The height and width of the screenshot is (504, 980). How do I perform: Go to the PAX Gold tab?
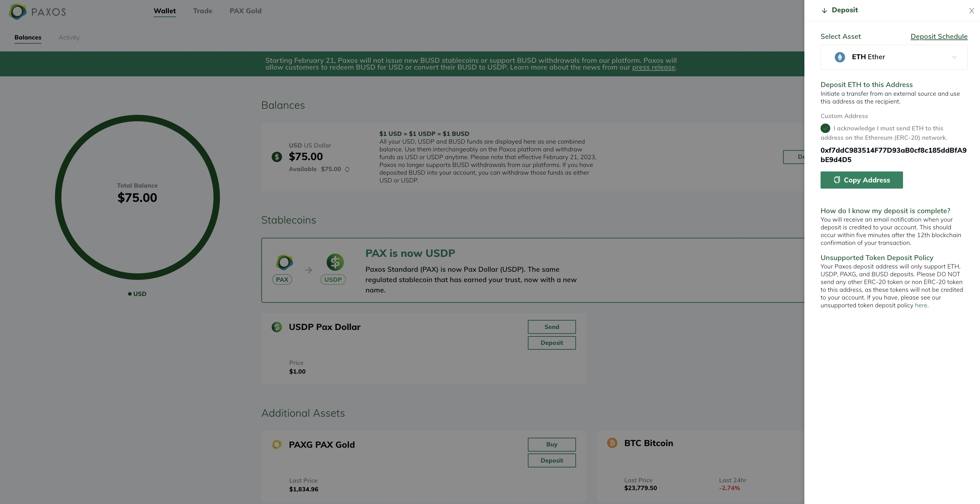[x=245, y=11]
